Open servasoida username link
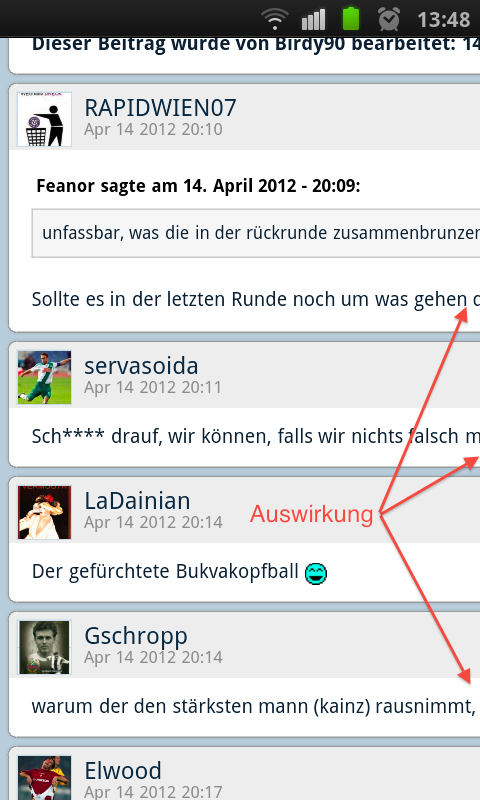The height and width of the screenshot is (800, 480). (141, 366)
